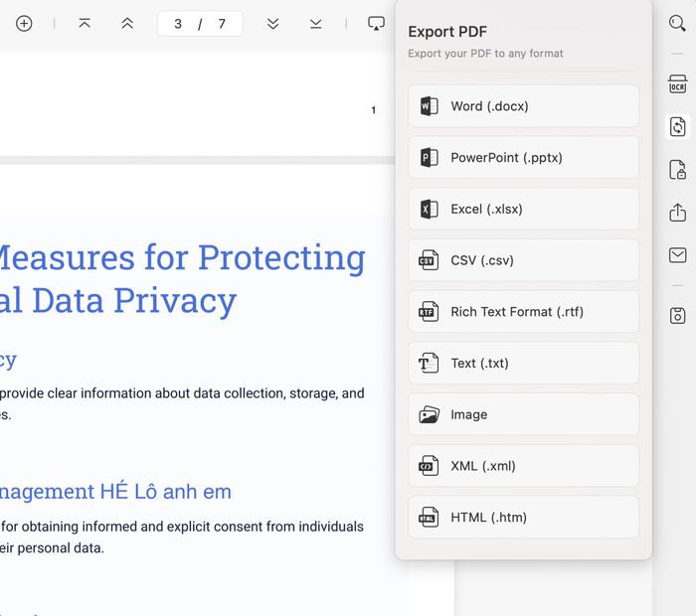Image resolution: width=696 pixels, height=616 pixels.
Task: Pick HTML (.htm) export format
Action: (x=523, y=518)
